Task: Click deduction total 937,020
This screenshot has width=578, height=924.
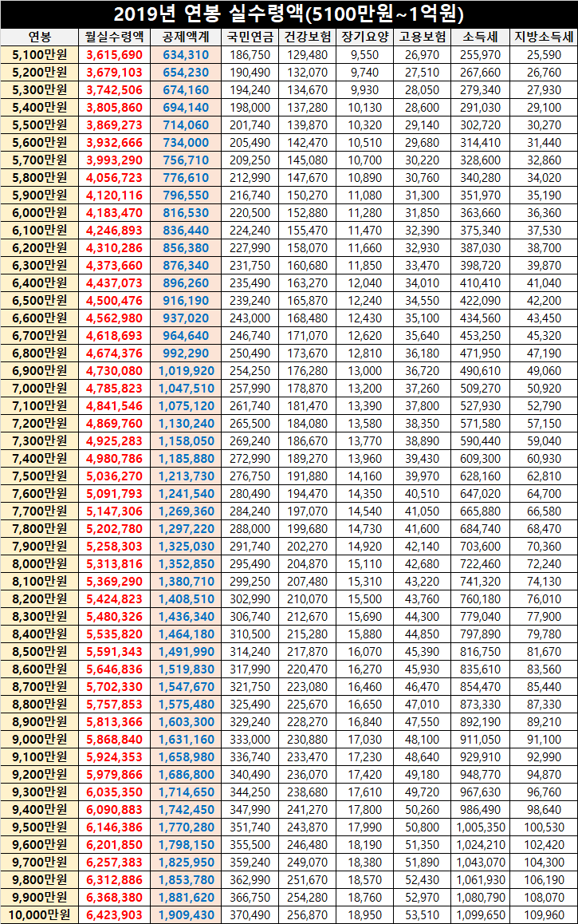Action: click(x=186, y=318)
